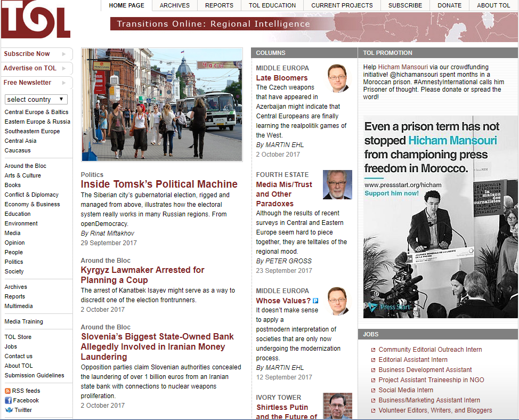Open Media Mis/Trust and Other Paradoxes column
The image size is (519, 420).
click(284, 195)
